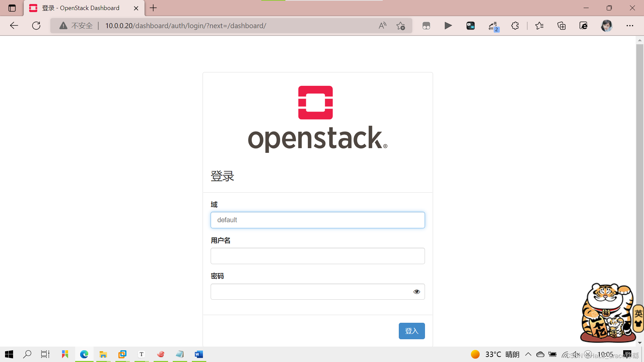644x362 pixels.
Task: Open the translate extension with badge 2
Action: point(494,26)
